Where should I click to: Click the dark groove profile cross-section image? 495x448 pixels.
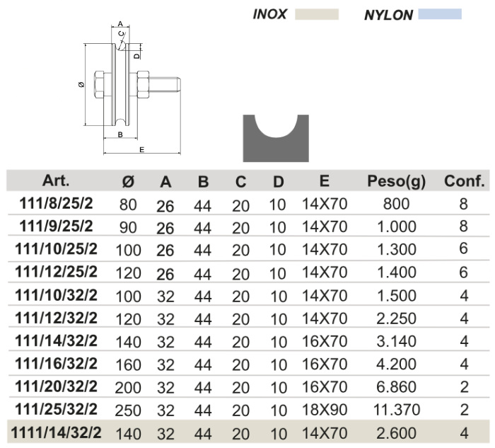click(x=276, y=138)
